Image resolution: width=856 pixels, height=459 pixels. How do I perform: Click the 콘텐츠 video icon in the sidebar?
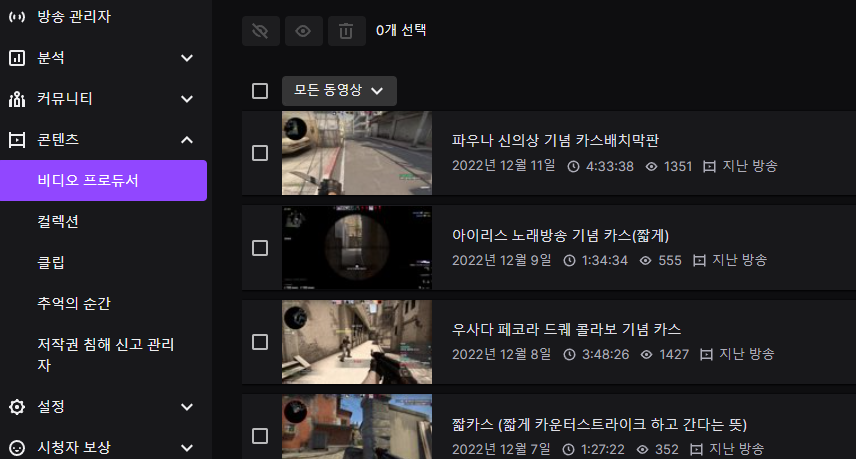[x=17, y=140]
